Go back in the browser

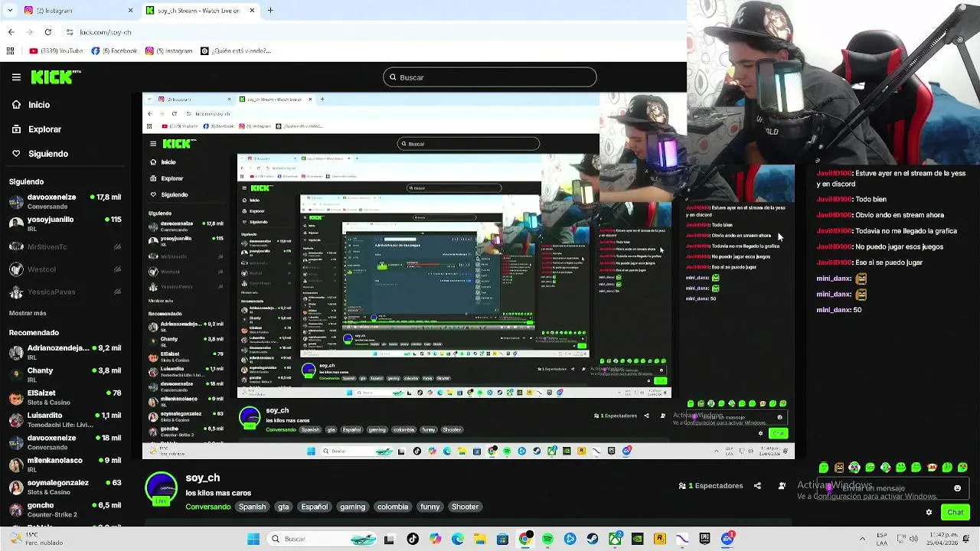pyautogui.click(x=11, y=32)
